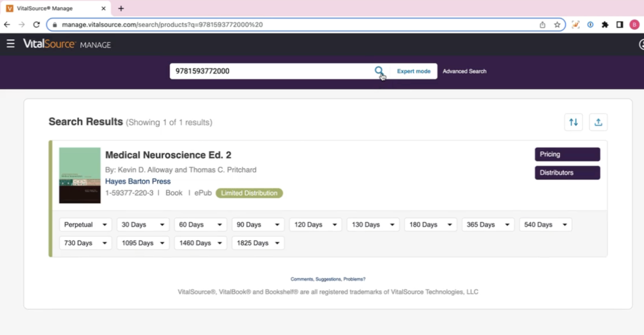Click the ISBN text 1-59377-220-3
Image resolution: width=644 pixels, height=335 pixels.
[x=129, y=193]
